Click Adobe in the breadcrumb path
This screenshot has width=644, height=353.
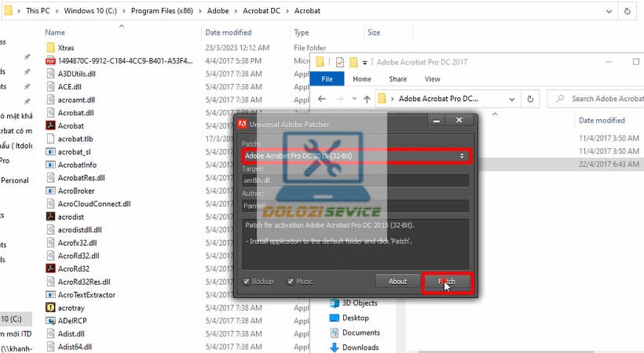coord(218,11)
